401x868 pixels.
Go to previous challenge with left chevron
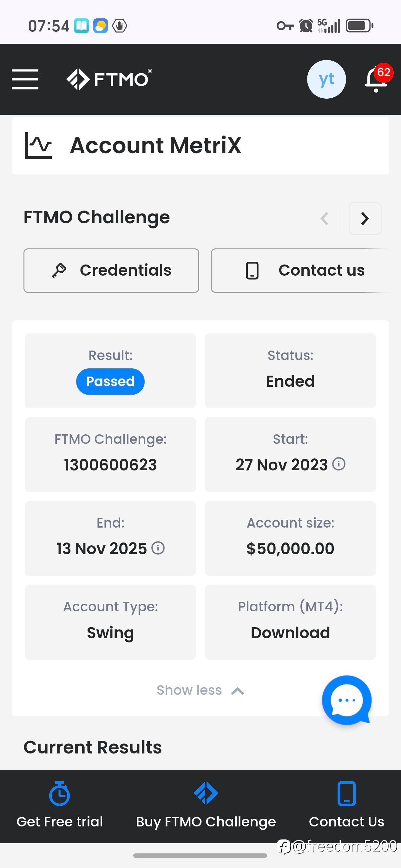tap(324, 218)
